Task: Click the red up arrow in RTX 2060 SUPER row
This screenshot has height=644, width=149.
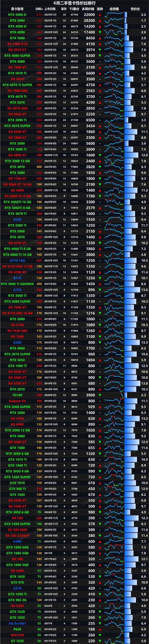Action: pos(100,407)
